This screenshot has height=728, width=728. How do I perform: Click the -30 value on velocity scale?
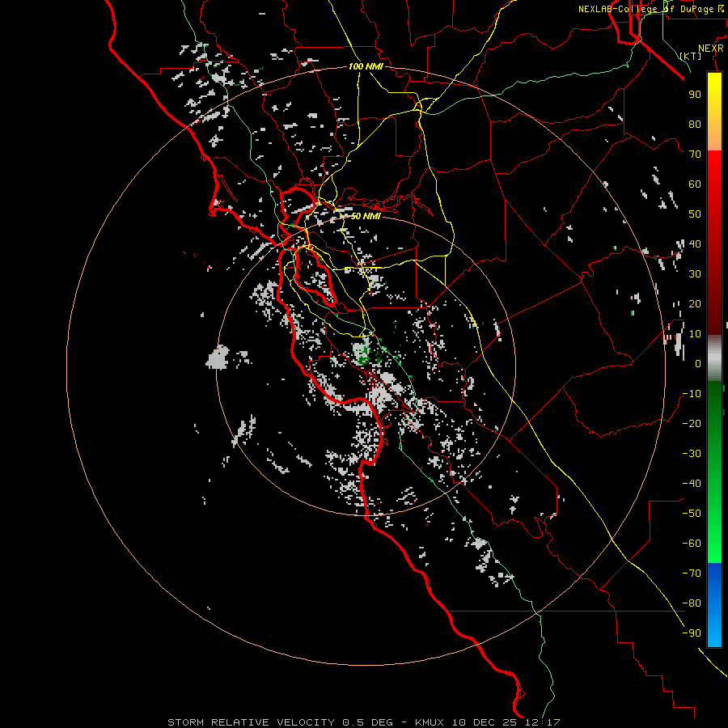(x=692, y=454)
